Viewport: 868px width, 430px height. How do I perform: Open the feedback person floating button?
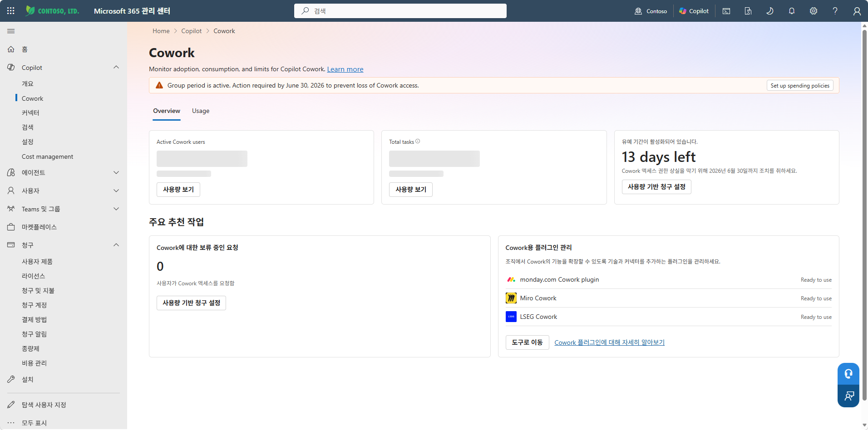click(x=848, y=396)
